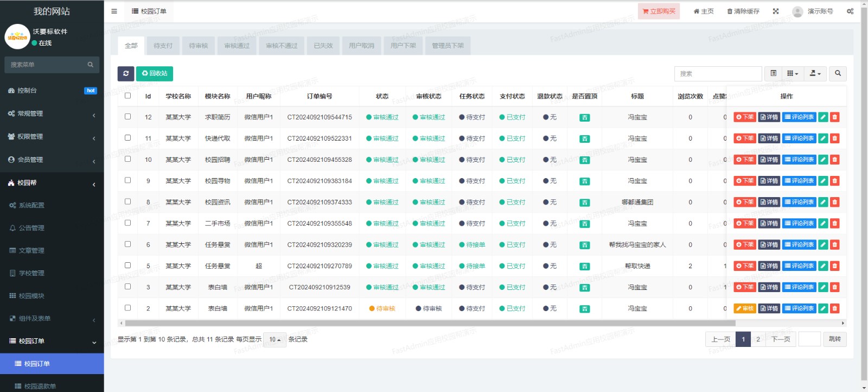Click the horizontal scrollbar below the table
The image size is (868, 392).
click(430, 323)
